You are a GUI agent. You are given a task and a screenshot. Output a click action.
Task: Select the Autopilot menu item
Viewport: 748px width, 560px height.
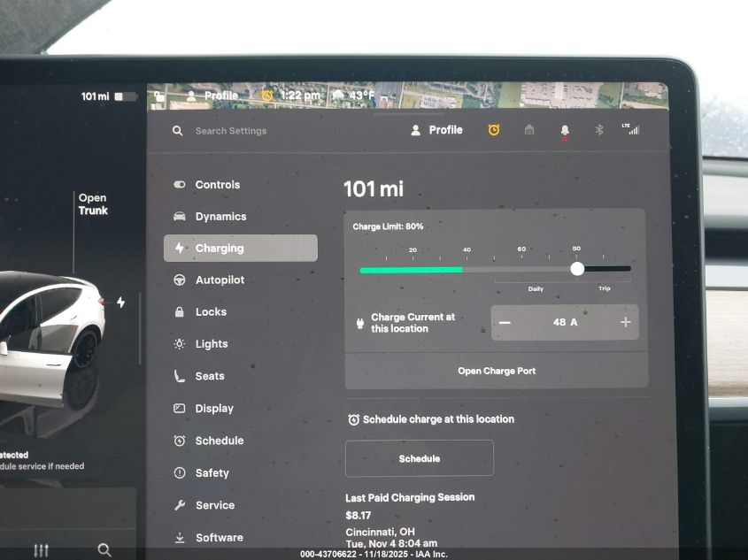(220, 280)
